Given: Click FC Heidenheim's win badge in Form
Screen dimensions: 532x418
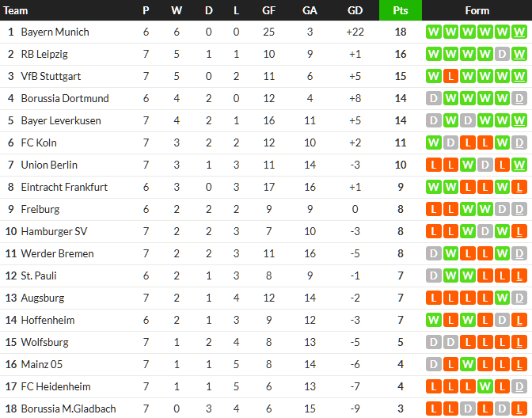Looking at the screenshot, I should [x=484, y=387].
